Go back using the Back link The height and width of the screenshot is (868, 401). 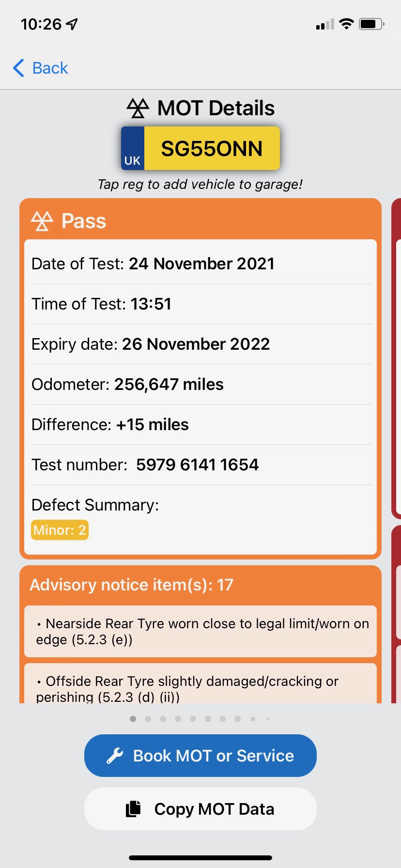pyautogui.click(x=50, y=68)
